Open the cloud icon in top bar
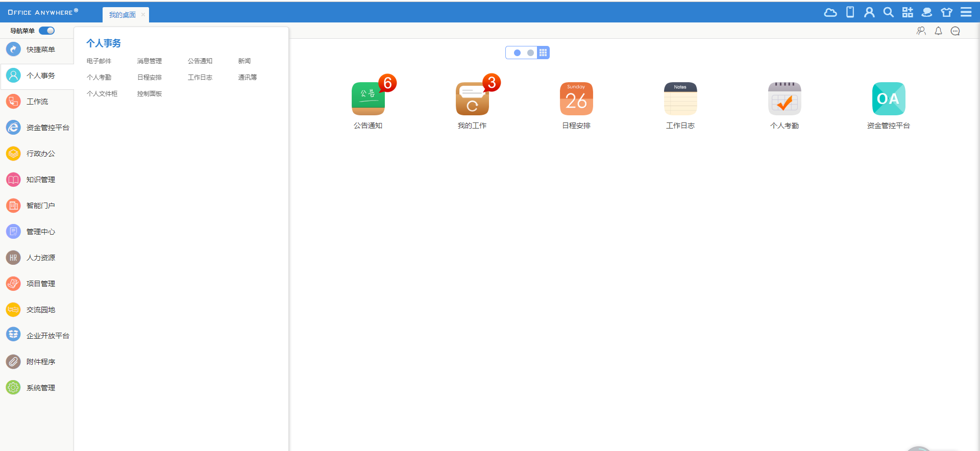 click(x=830, y=12)
